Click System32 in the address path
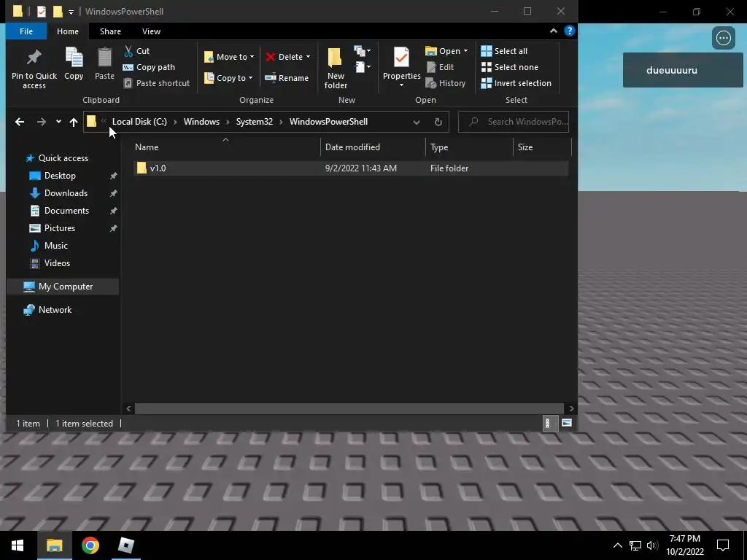This screenshot has width=747, height=560. click(255, 122)
